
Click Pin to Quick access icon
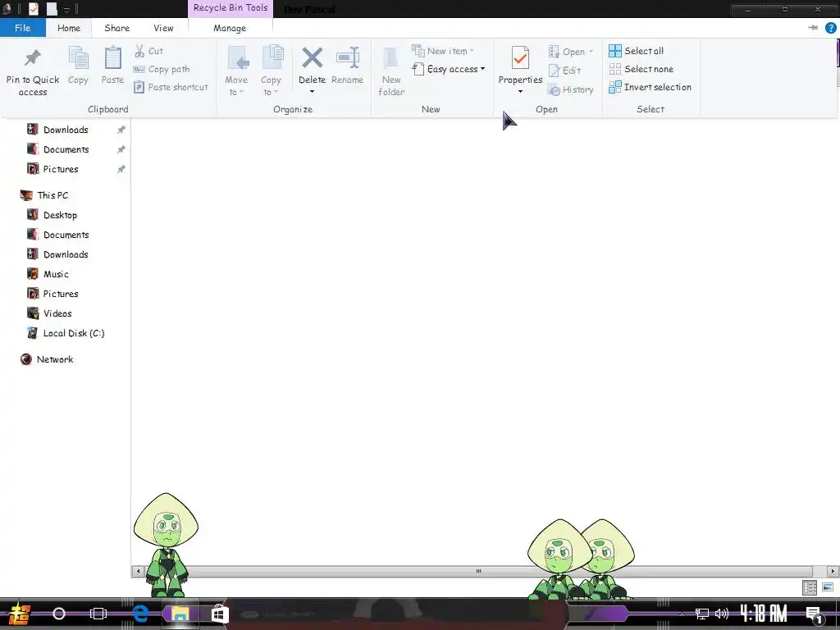click(x=33, y=58)
